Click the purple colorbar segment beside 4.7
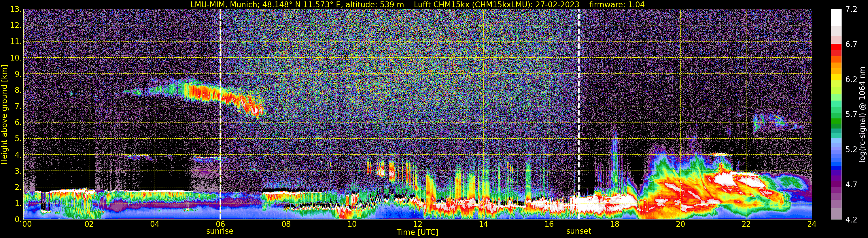Screen dimensions: 868x238 point(836,184)
